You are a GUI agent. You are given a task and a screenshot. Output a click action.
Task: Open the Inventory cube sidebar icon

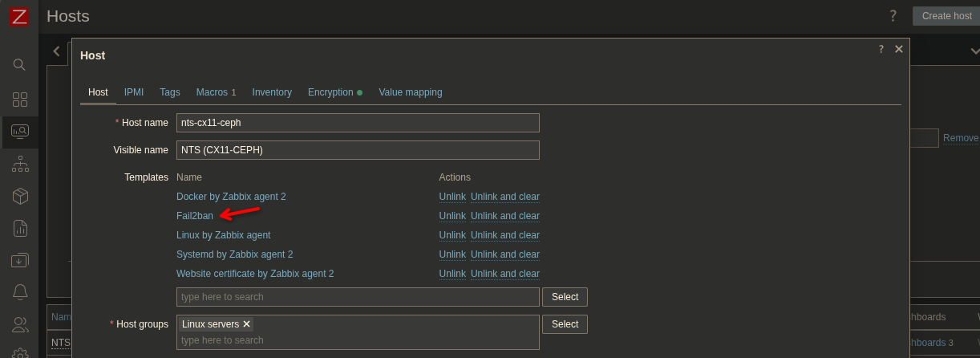(20, 196)
